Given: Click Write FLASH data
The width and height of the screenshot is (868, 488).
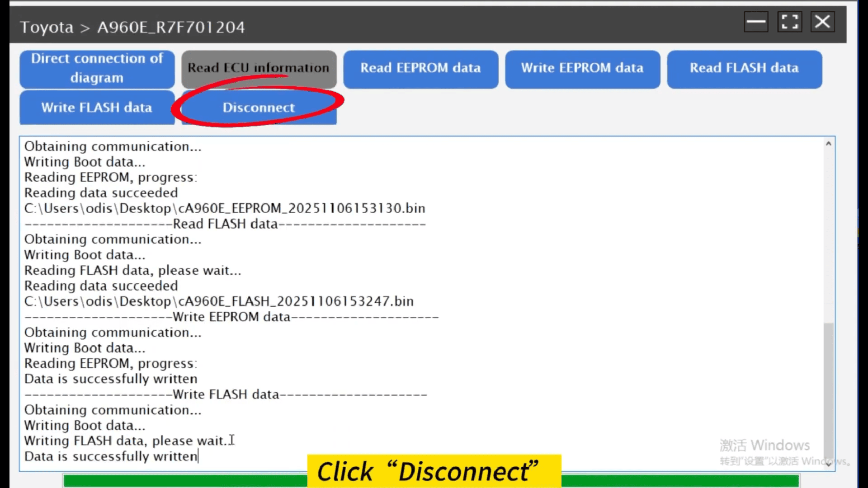Looking at the screenshot, I should [96, 108].
